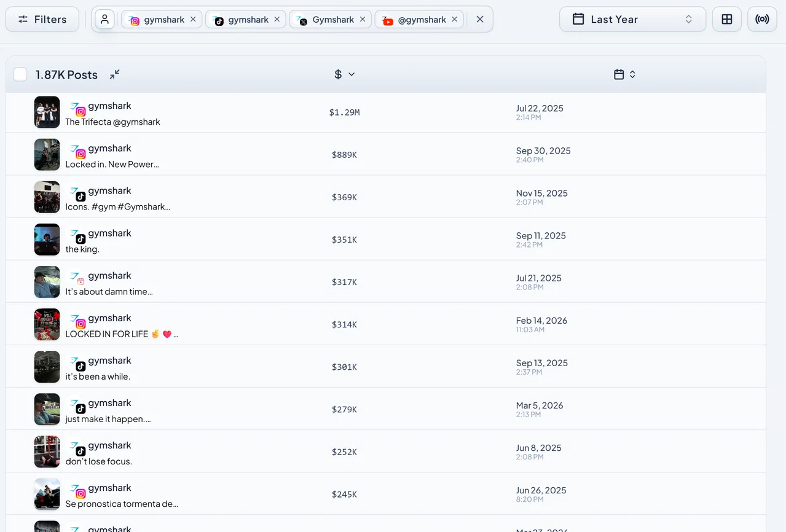786x532 pixels.
Task: Clear all profile filters with the end X
Action: tap(480, 20)
